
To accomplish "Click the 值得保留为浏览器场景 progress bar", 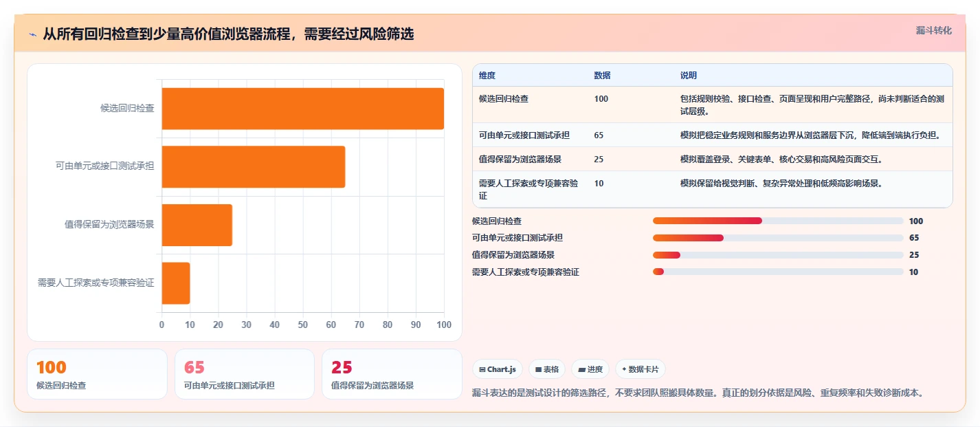I will 778,255.
